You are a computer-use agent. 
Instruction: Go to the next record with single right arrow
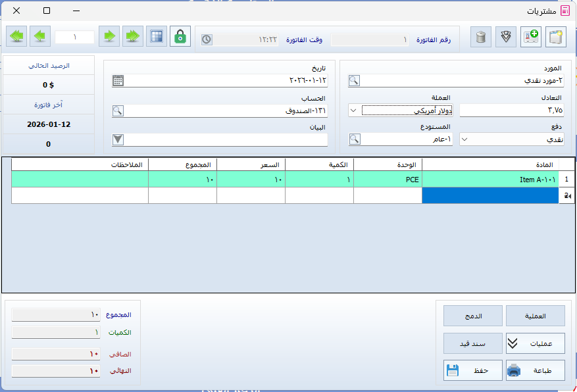click(x=109, y=37)
